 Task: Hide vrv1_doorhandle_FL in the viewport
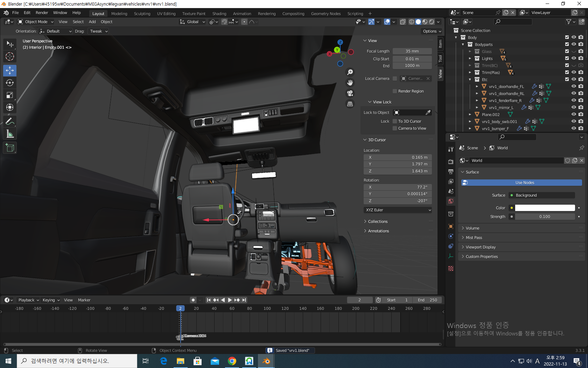(574, 86)
